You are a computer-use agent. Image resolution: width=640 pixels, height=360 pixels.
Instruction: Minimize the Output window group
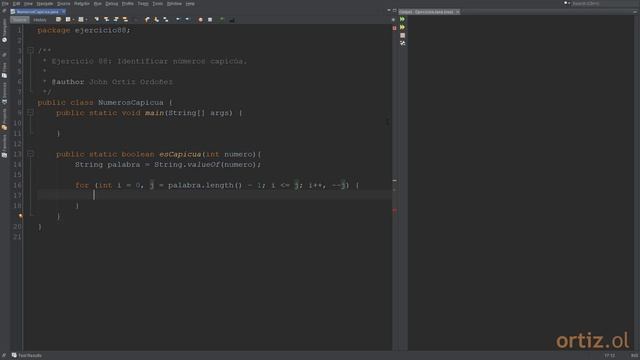tap(635, 12)
